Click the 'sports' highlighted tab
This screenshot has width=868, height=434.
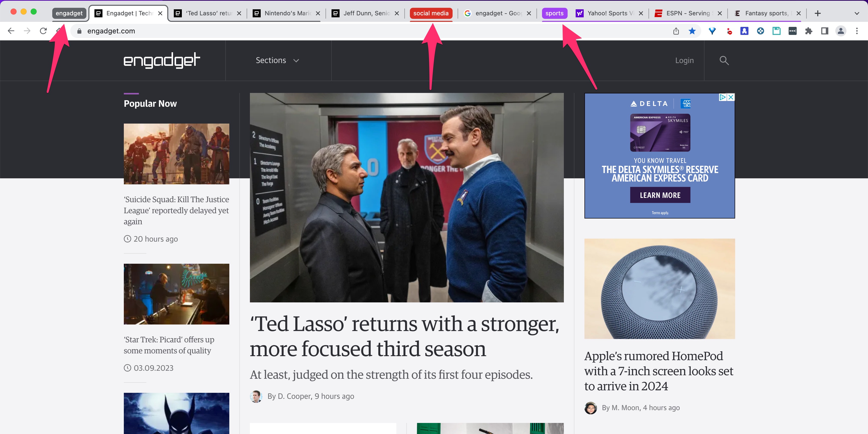(555, 13)
